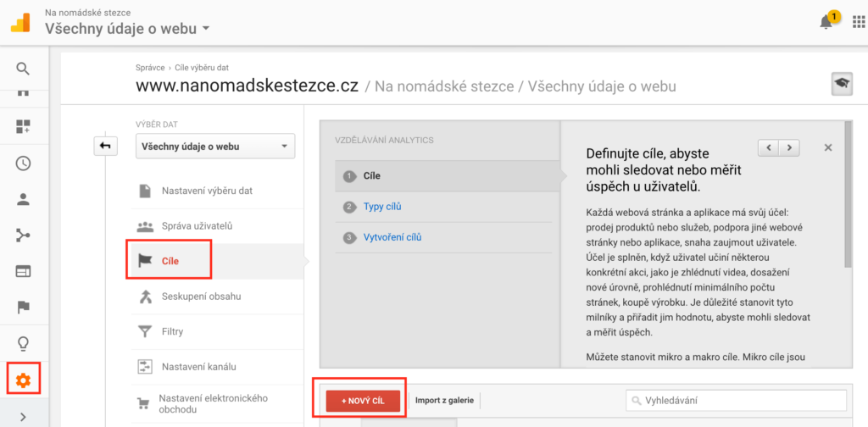Open Discover lightbulb icon in sidebar
Screen dimensions: 868x427
click(x=24, y=343)
